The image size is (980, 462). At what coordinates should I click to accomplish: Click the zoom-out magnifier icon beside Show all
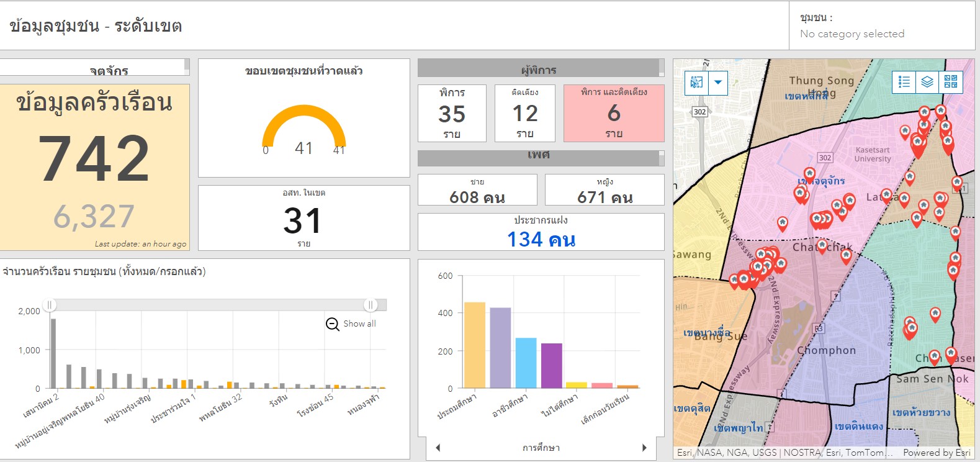click(332, 324)
